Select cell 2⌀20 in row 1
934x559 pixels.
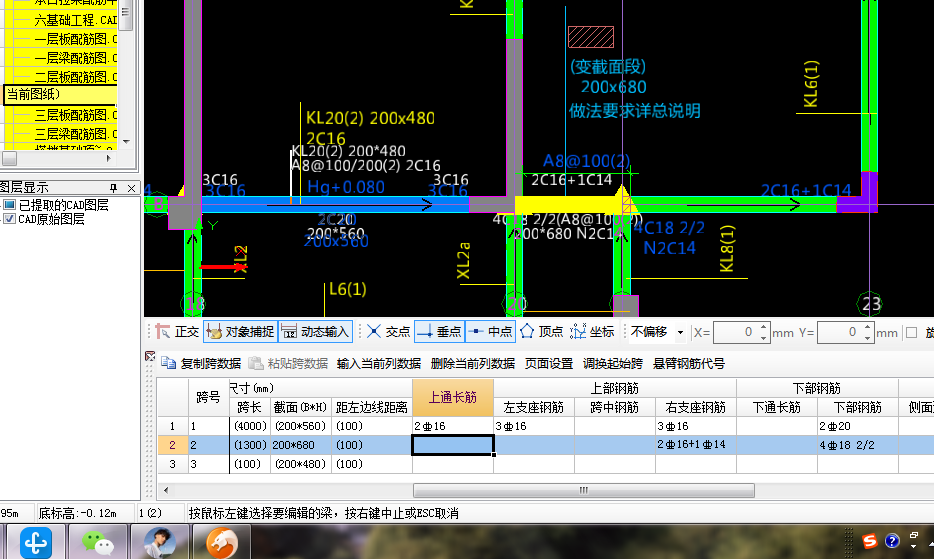(x=858, y=426)
